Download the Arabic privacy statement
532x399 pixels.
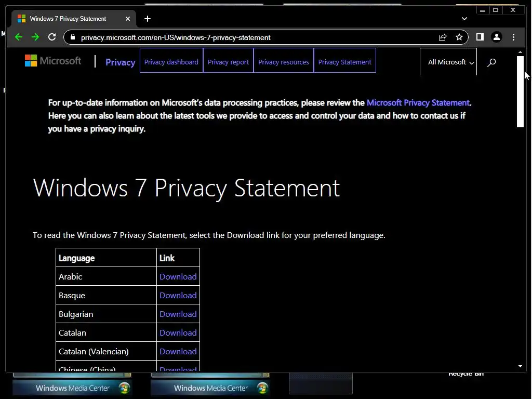coord(178,276)
